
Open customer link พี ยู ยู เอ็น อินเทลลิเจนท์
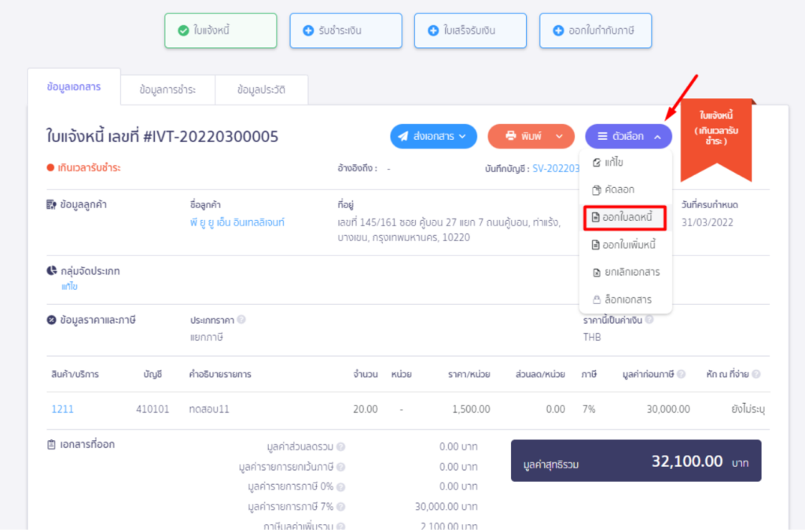pos(237,222)
